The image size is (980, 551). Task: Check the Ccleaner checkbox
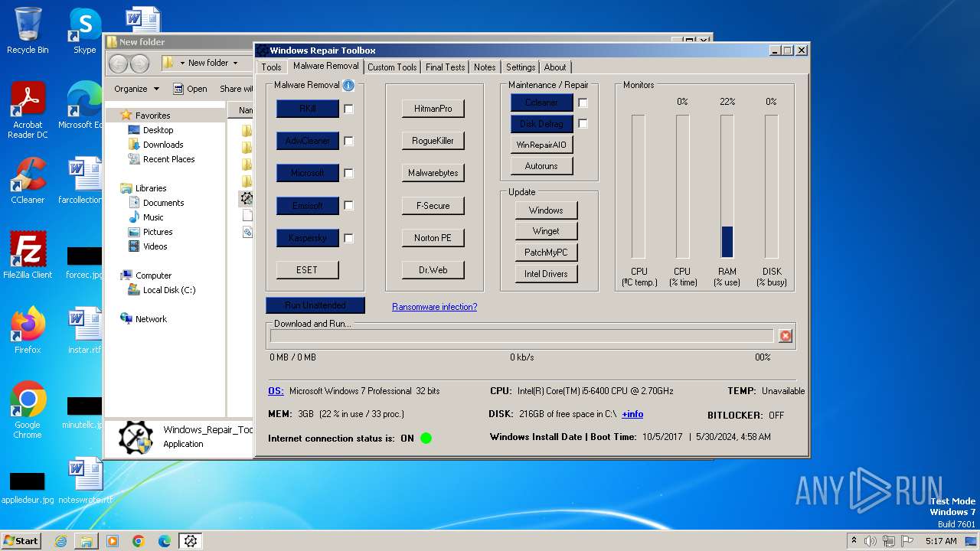pyautogui.click(x=583, y=103)
